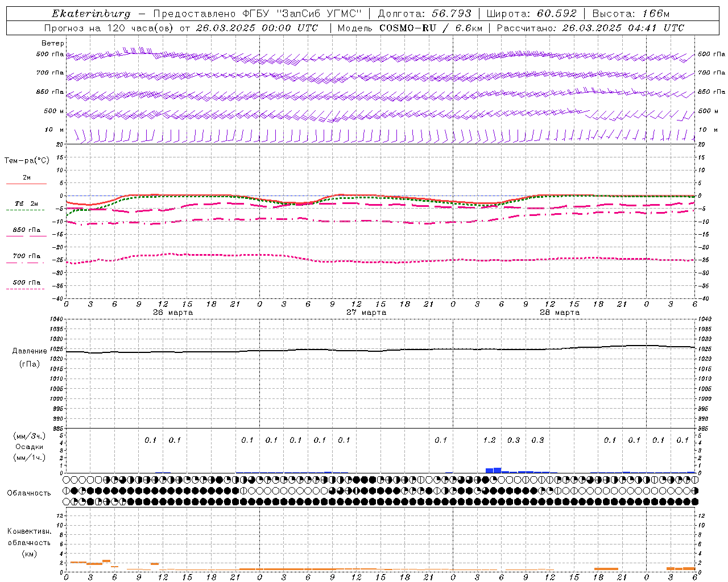Click the latitude value Широта: 60.592
The image size is (728, 582).
(x=531, y=14)
